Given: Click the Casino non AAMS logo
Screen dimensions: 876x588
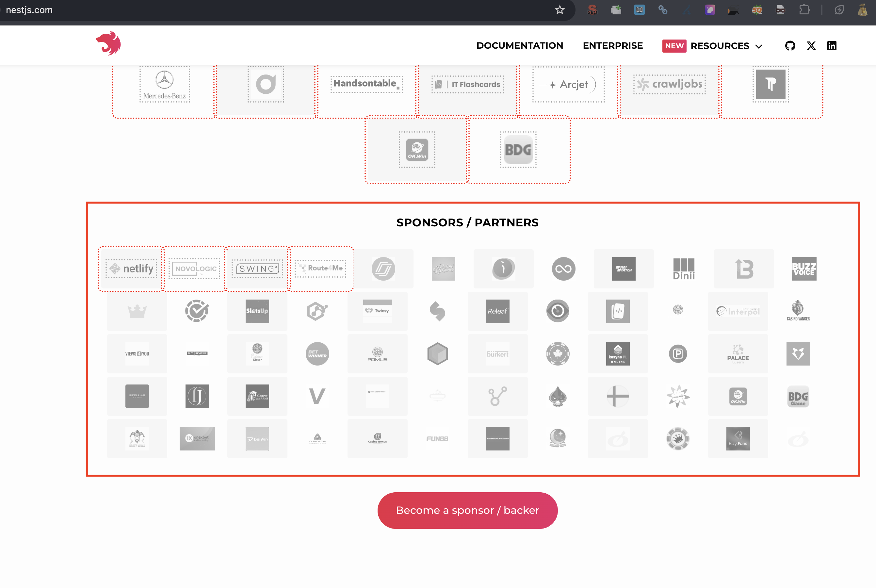Looking at the screenshot, I should [x=257, y=396].
